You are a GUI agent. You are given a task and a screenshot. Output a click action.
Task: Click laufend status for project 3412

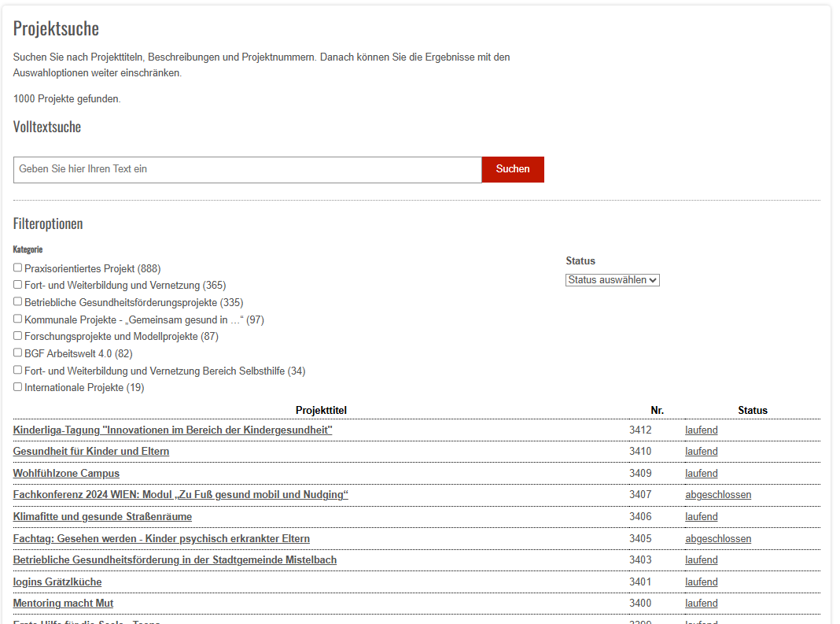click(x=701, y=430)
